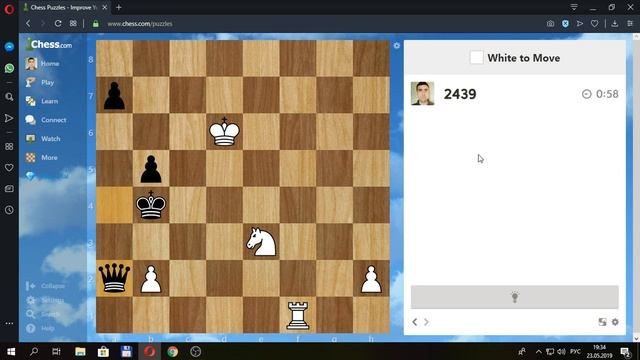Open the Learn menu in sidebar

(42, 101)
